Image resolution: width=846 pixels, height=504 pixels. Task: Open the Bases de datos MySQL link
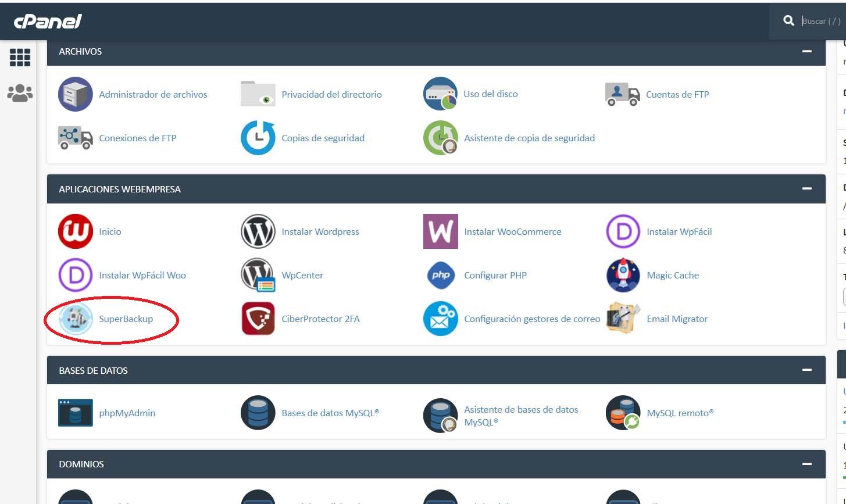click(330, 413)
